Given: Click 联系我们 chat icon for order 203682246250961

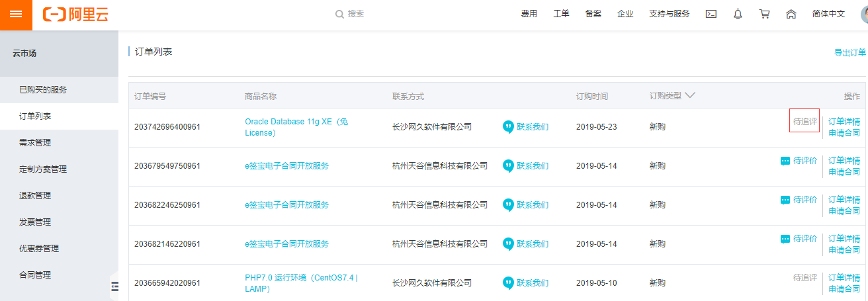Looking at the screenshot, I should [508, 205].
